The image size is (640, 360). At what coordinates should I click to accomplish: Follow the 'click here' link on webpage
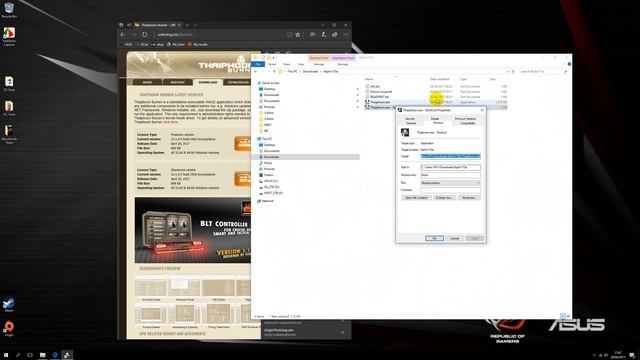click(x=170, y=122)
